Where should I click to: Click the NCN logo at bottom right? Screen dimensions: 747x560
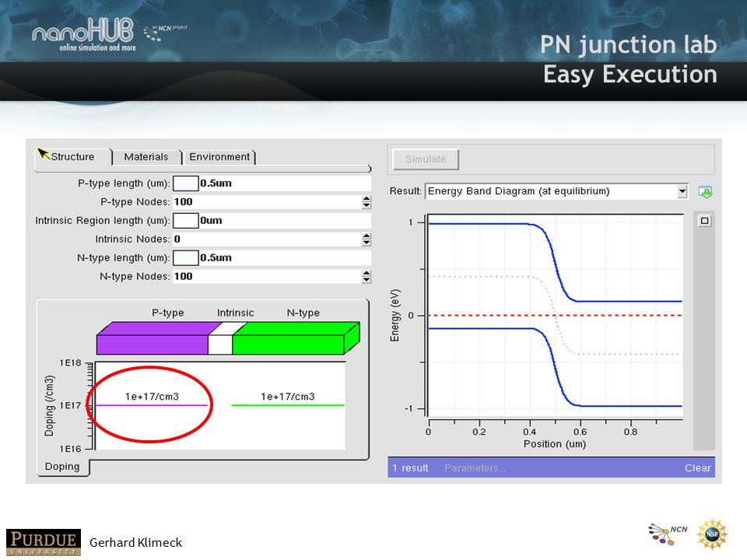point(668,534)
